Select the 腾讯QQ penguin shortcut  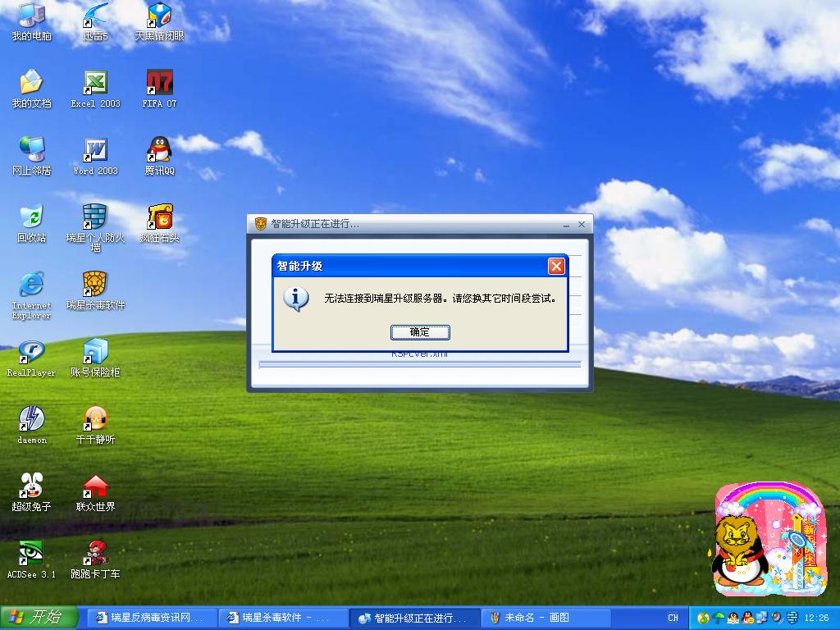pyautogui.click(x=159, y=157)
